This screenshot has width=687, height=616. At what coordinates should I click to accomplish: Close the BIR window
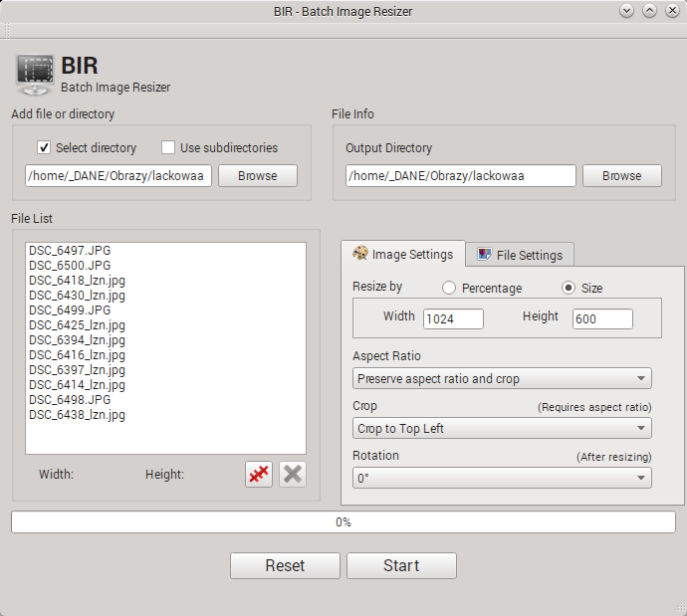coord(672,11)
